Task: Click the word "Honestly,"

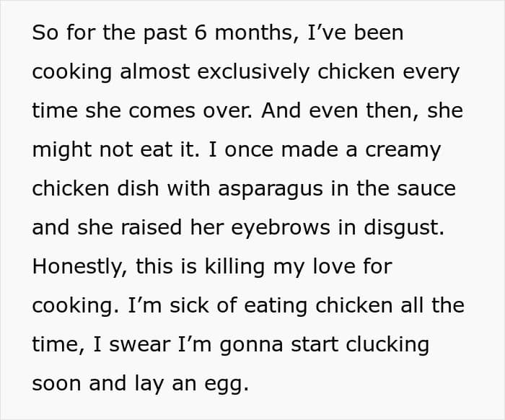Action: [80, 267]
